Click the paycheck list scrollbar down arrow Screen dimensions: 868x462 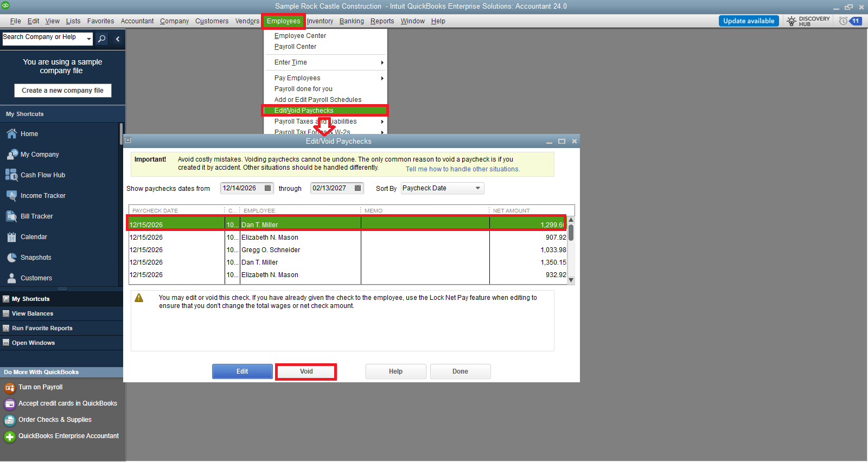tap(571, 280)
